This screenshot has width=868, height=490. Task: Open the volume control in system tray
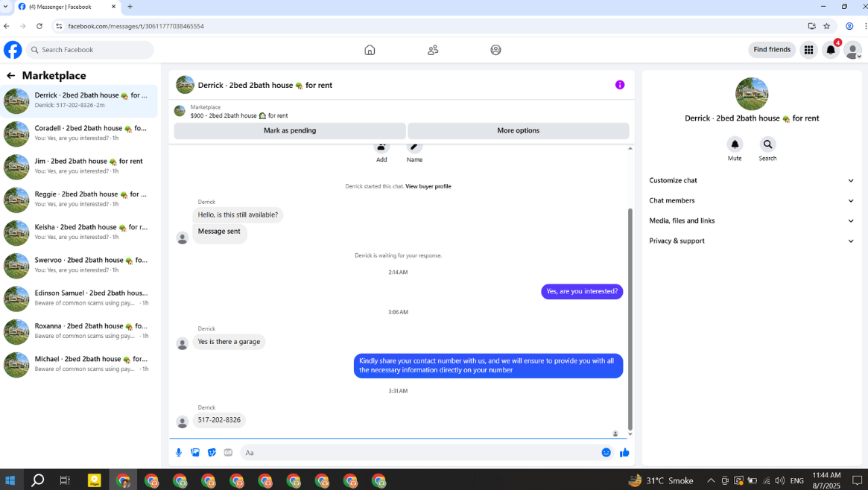pos(780,480)
